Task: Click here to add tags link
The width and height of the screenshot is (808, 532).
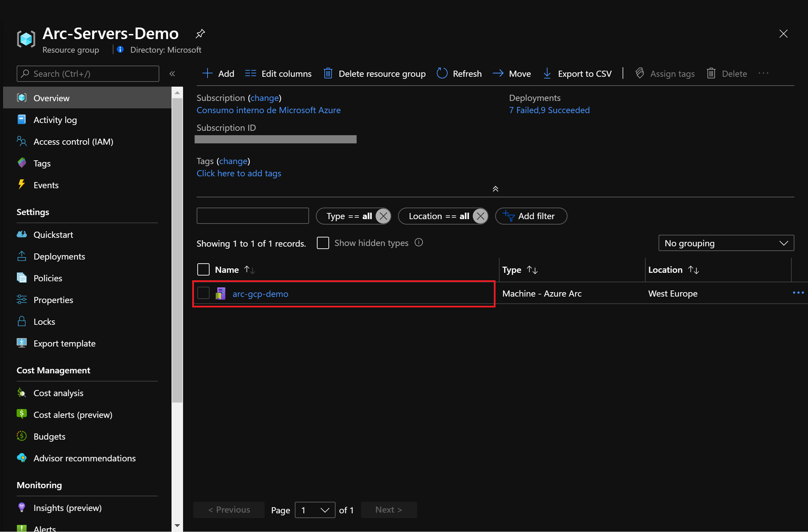Action: click(x=239, y=173)
